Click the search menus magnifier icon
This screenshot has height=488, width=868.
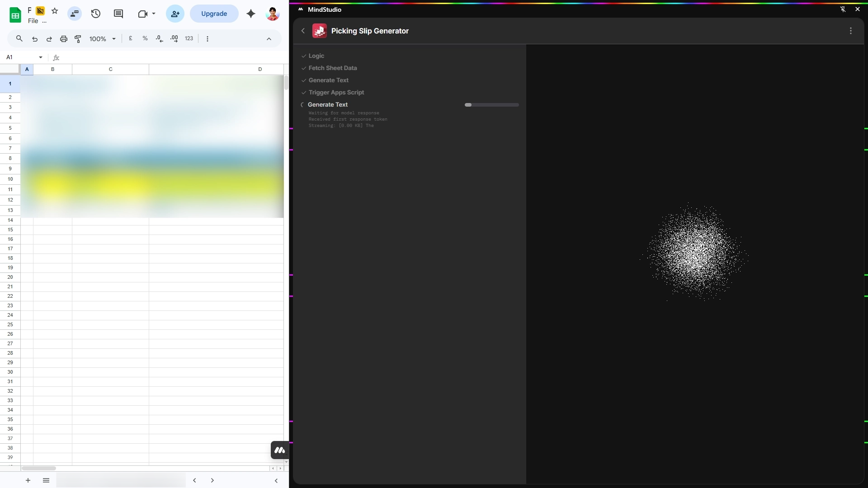19,39
